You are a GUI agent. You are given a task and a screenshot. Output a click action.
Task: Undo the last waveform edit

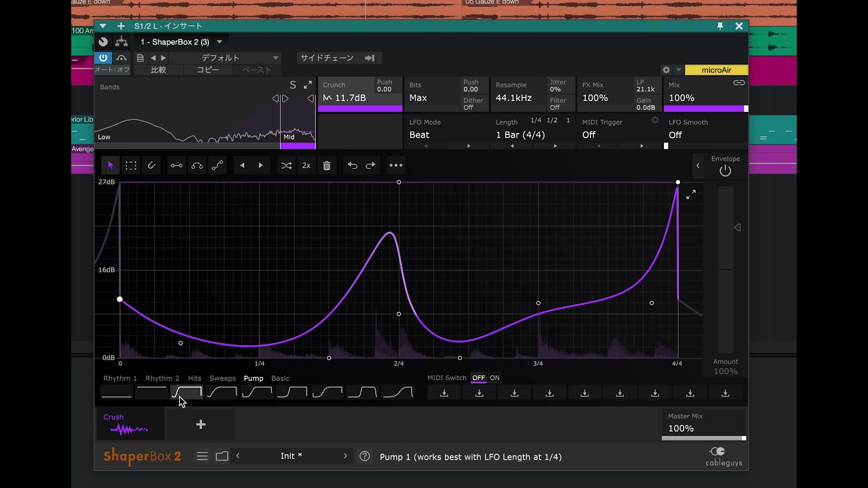tap(352, 165)
